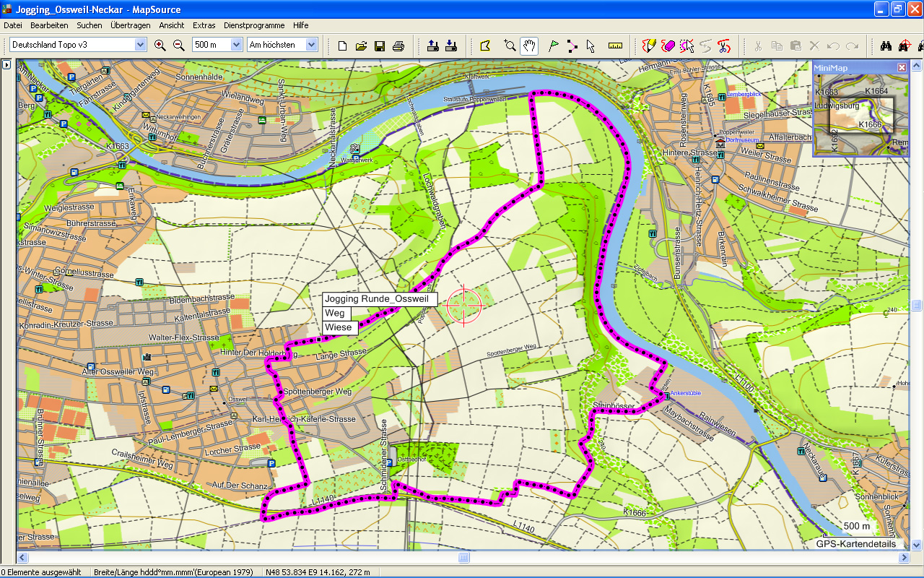Select the Waypoint flag tool
This screenshot has width=924, height=578.
(554, 46)
